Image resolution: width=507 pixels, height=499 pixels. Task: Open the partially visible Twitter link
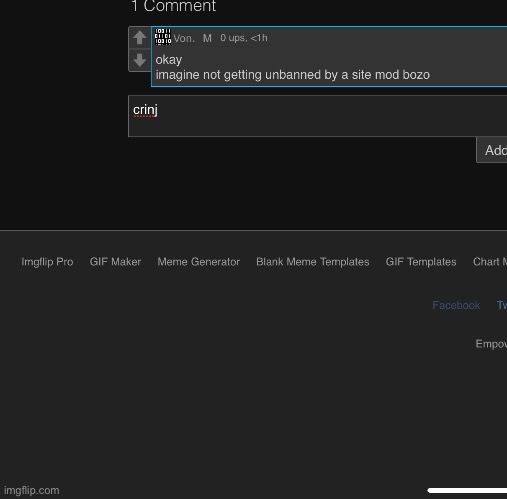tap(502, 305)
